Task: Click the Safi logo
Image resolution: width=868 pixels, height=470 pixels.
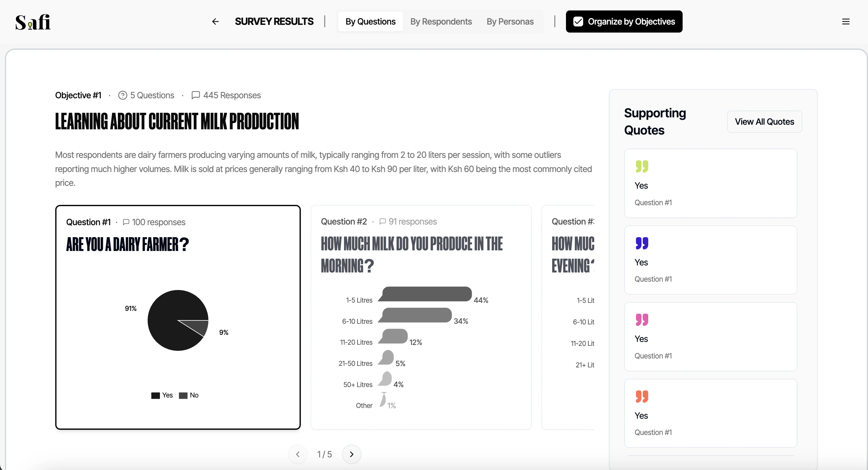Action: [33, 22]
